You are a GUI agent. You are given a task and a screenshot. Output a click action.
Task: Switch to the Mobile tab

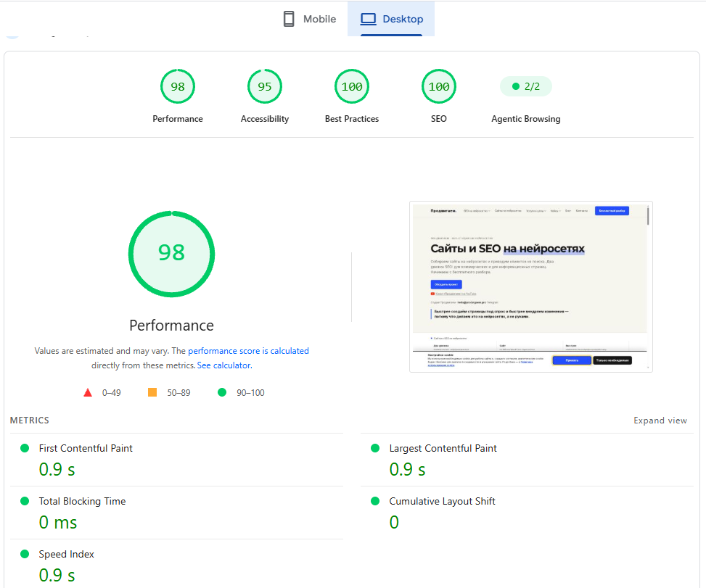tap(310, 19)
